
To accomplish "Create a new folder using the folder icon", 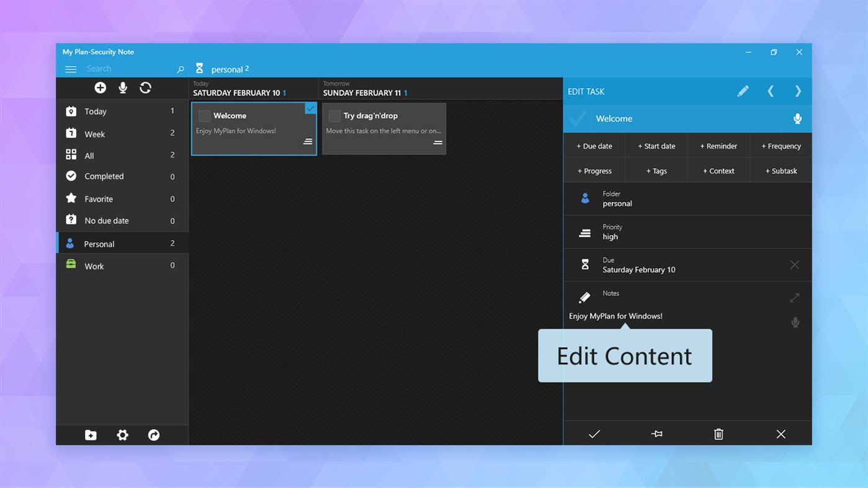I will click(91, 435).
